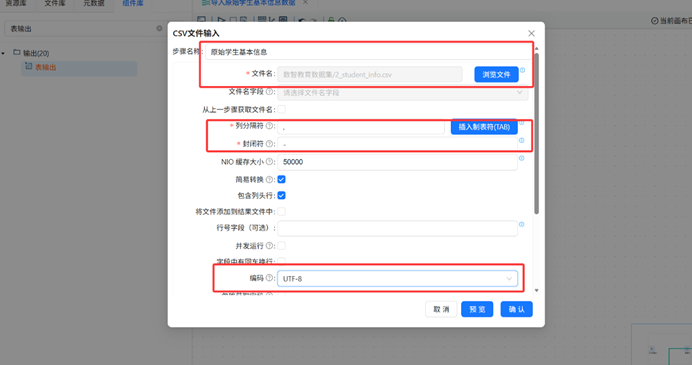Click the 取消 button
692x365 pixels.
(x=441, y=309)
